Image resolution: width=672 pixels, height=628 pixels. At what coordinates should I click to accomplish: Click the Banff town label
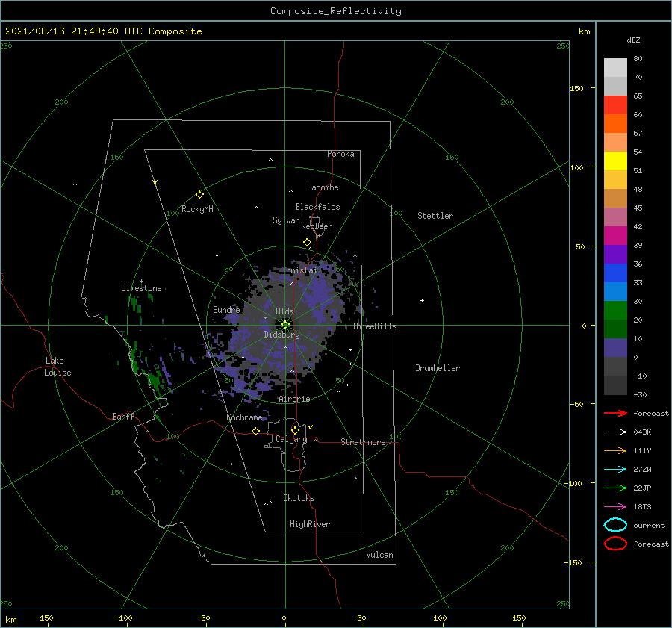coord(123,416)
